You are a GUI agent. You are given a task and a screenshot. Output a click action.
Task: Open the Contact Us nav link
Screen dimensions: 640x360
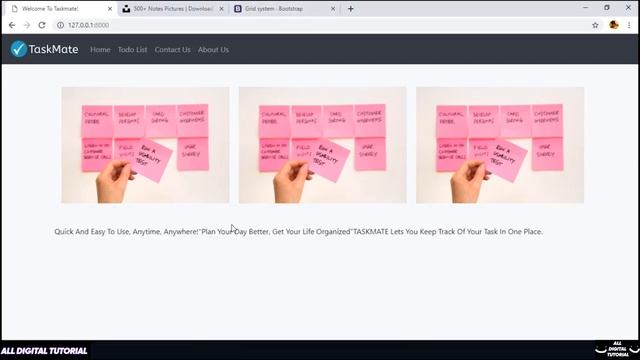(x=172, y=49)
